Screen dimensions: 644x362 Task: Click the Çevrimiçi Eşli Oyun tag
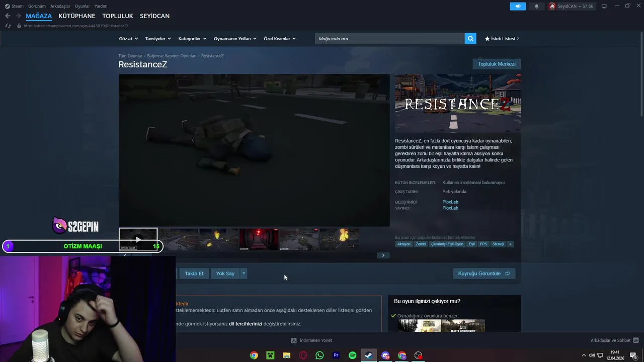tap(447, 244)
